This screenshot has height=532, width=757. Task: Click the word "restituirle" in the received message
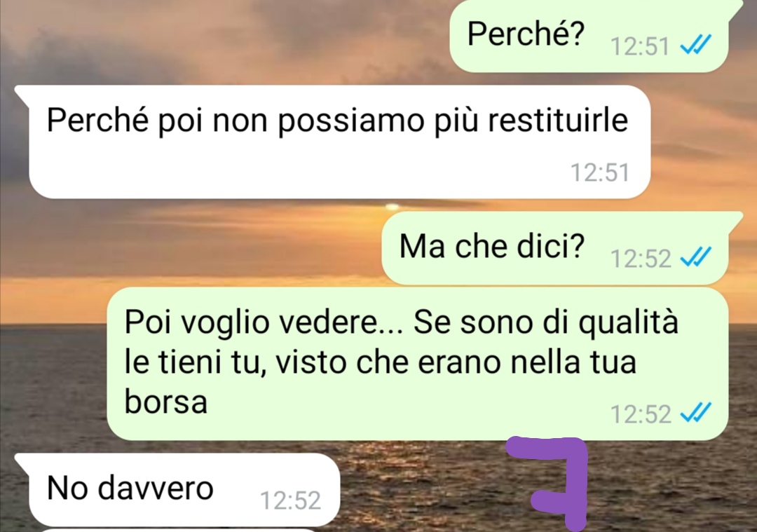point(558,119)
